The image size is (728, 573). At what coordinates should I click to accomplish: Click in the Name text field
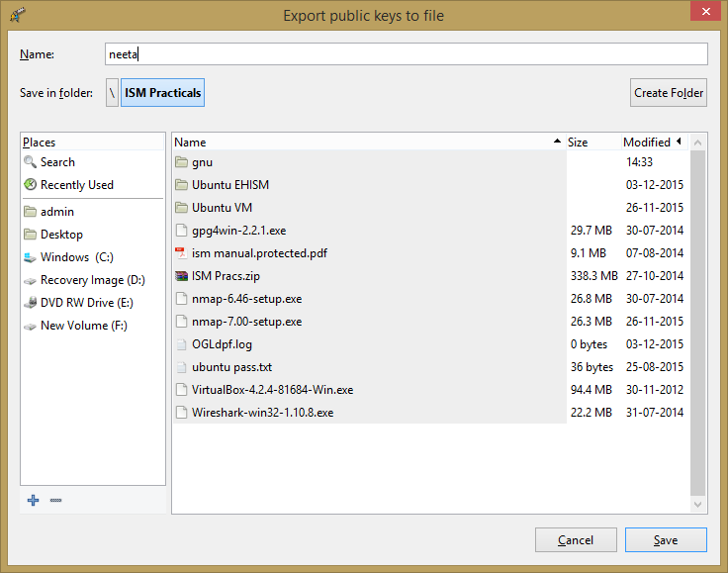coord(406,54)
